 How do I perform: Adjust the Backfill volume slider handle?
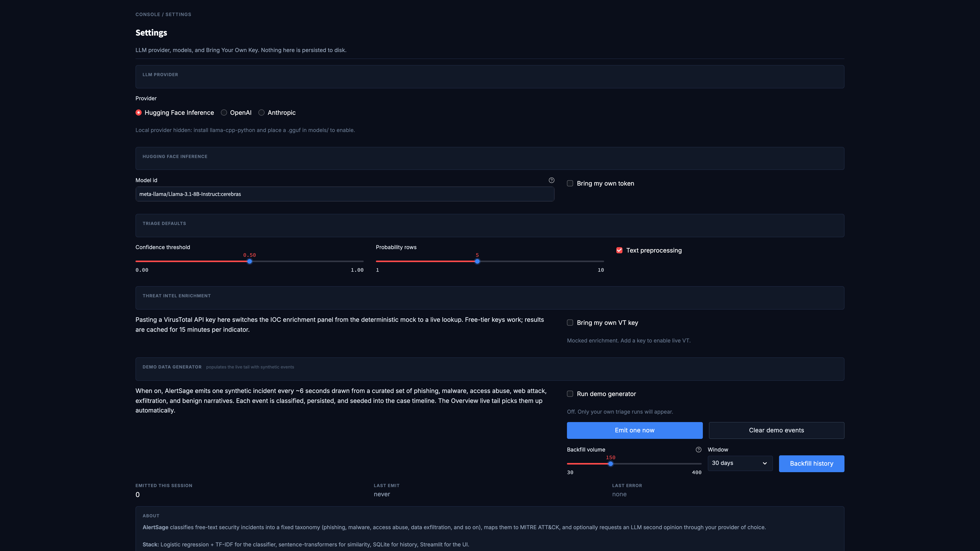pyautogui.click(x=611, y=464)
